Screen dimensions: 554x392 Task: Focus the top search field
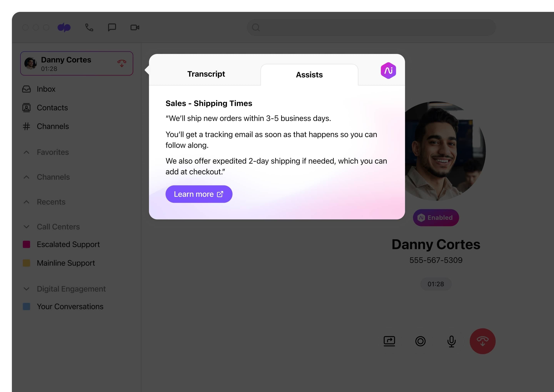(x=371, y=27)
